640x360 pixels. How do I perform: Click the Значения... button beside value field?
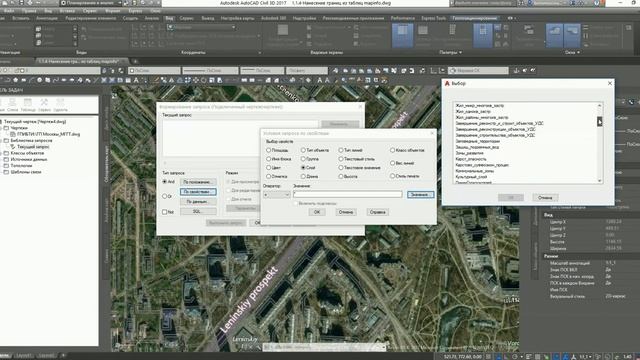[420, 195]
